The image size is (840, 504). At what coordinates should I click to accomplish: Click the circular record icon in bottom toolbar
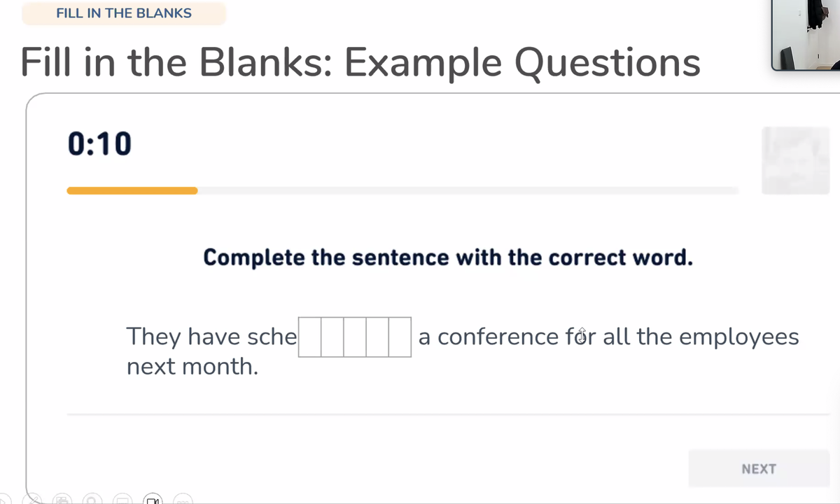coord(92,500)
